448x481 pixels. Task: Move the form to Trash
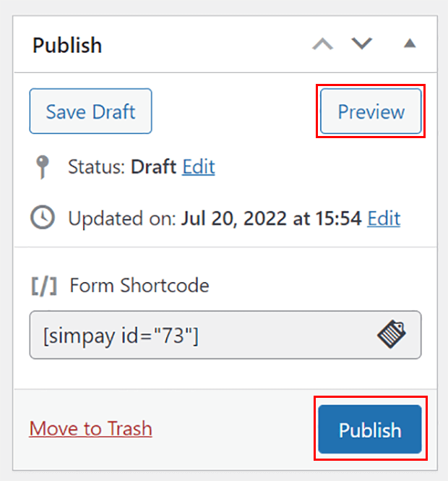pos(90,428)
